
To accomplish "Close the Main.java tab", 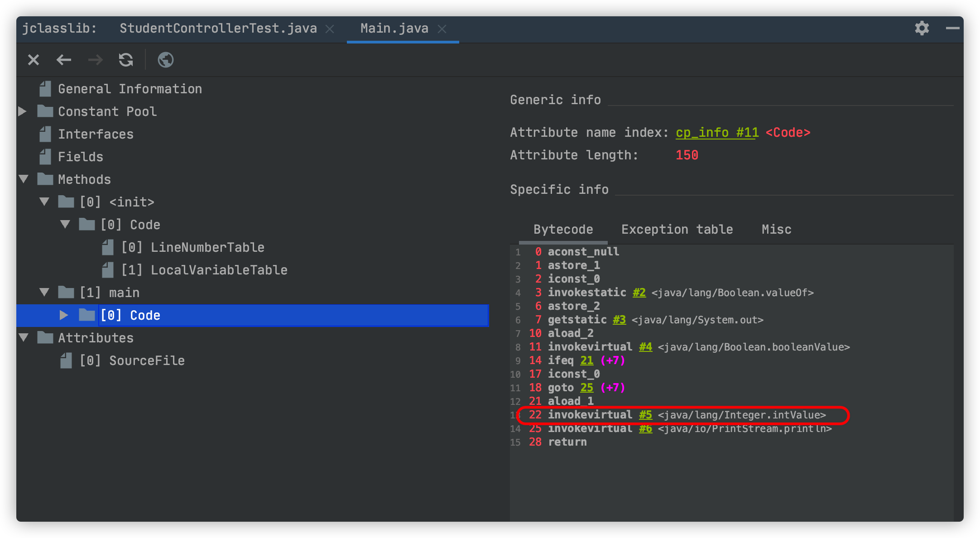I will click(x=442, y=29).
